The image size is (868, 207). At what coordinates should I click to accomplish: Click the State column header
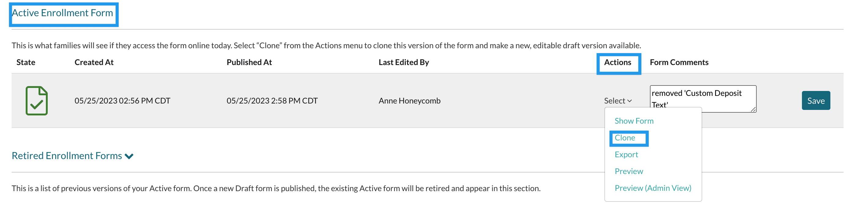[x=26, y=63]
